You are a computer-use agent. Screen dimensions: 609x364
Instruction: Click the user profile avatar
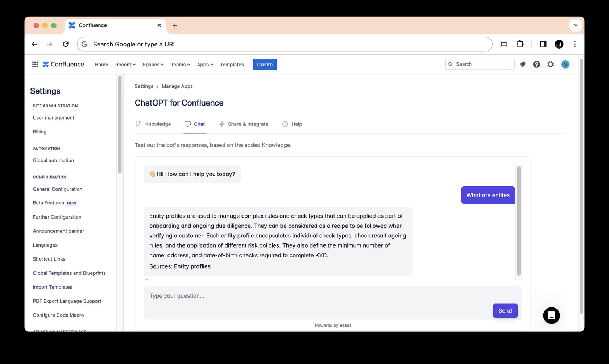(565, 64)
